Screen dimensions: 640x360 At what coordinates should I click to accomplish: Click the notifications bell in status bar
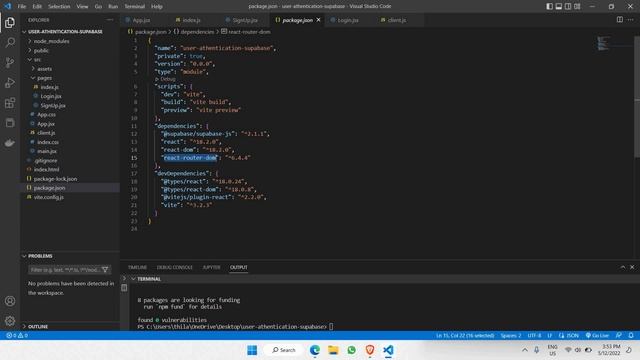[x=631, y=335]
